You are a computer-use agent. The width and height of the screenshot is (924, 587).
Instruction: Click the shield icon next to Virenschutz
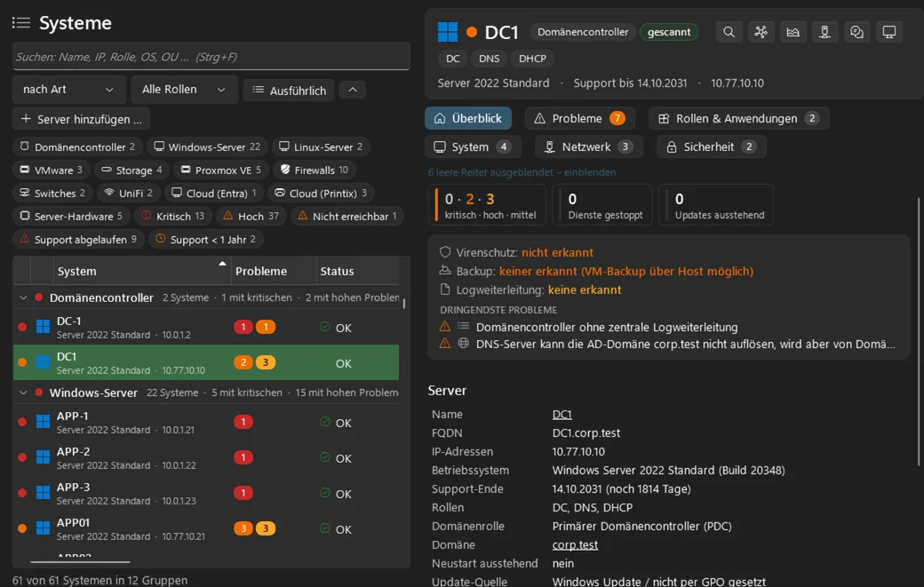coord(445,252)
